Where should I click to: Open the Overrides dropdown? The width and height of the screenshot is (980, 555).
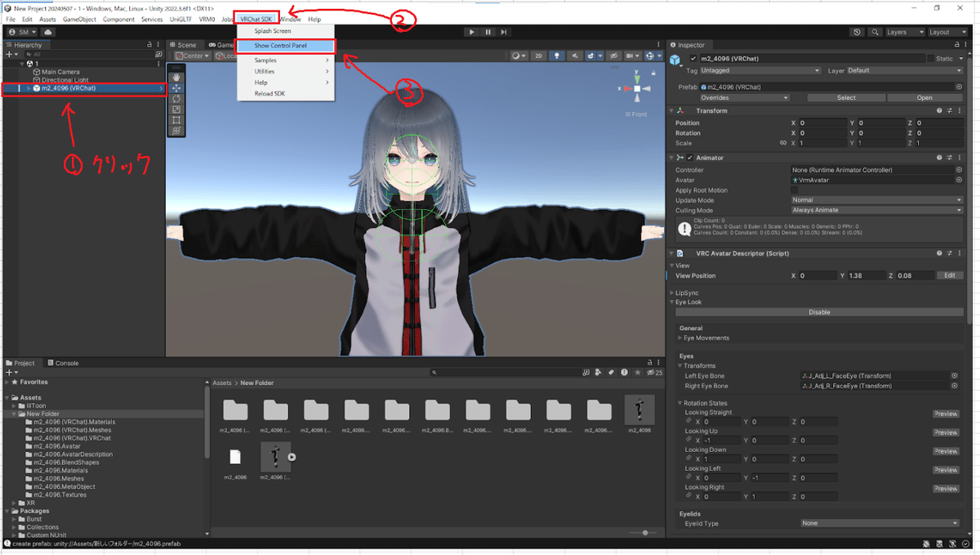(x=746, y=97)
